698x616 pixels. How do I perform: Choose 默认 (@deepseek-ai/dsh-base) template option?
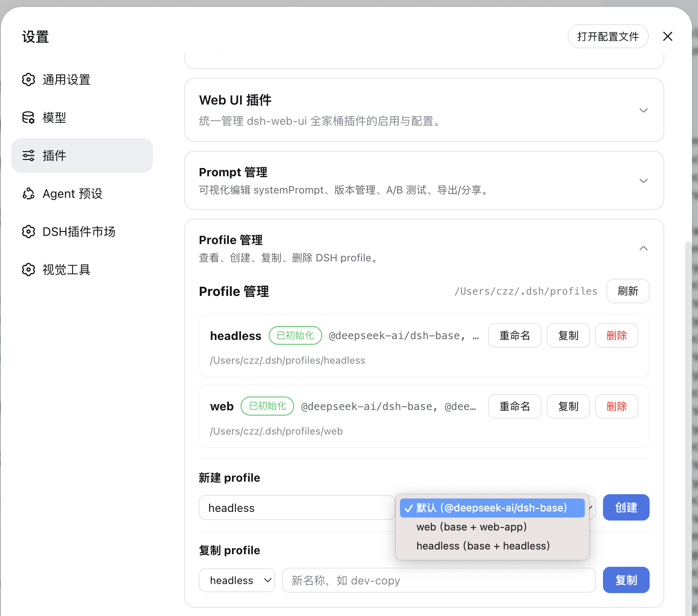point(492,508)
